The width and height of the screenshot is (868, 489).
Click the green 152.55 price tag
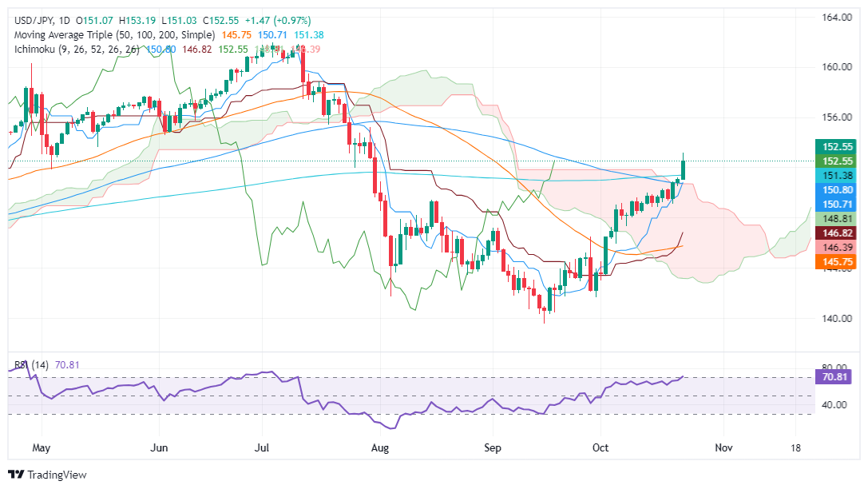point(836,161)
